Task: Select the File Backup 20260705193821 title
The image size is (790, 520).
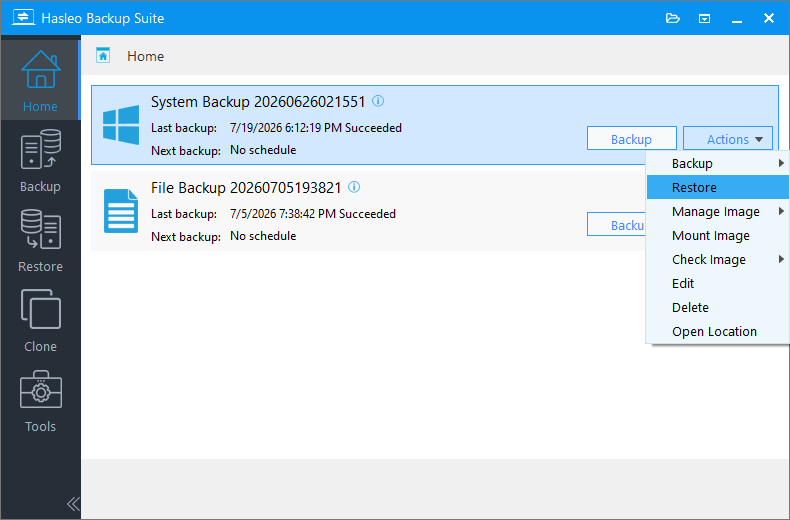Action: tap(246, 187)
